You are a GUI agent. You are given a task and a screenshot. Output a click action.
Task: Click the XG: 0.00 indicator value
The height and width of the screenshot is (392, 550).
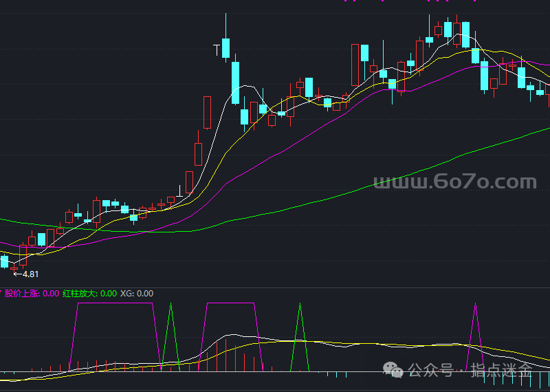point(137,294)
